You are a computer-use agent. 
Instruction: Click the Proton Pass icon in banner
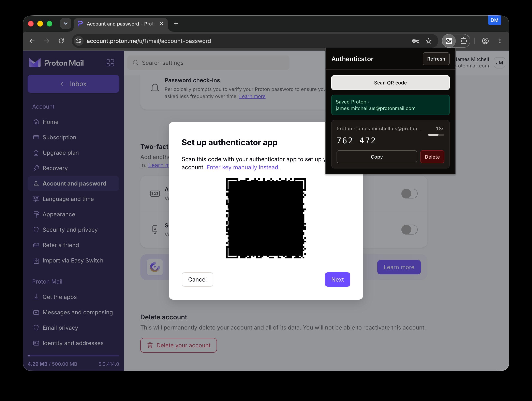(x=155, y=267)
